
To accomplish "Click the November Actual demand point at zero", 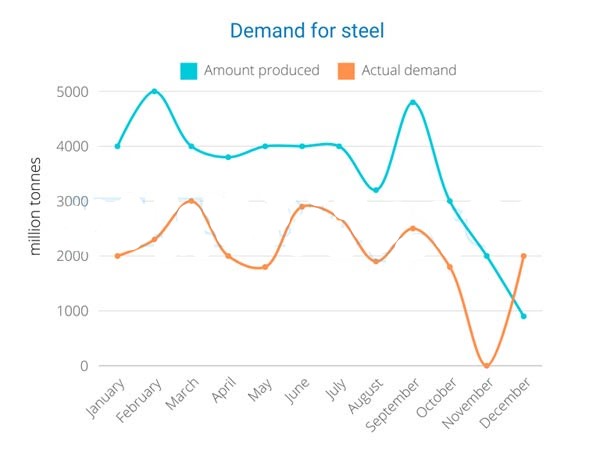I will click(x=487, y=366).
